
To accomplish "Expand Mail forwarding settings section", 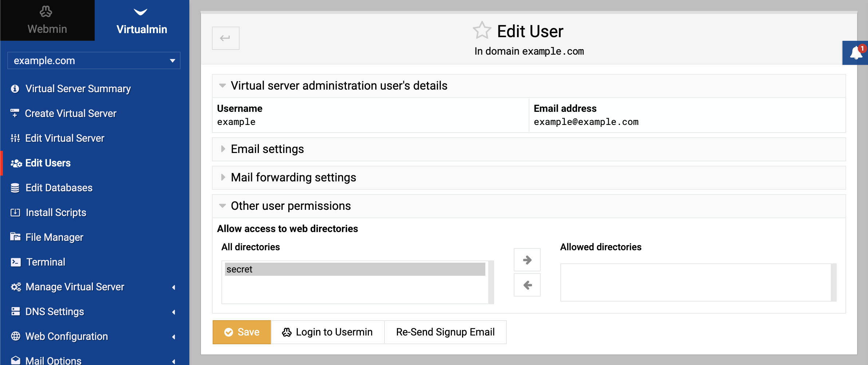I will coord(529,177).
